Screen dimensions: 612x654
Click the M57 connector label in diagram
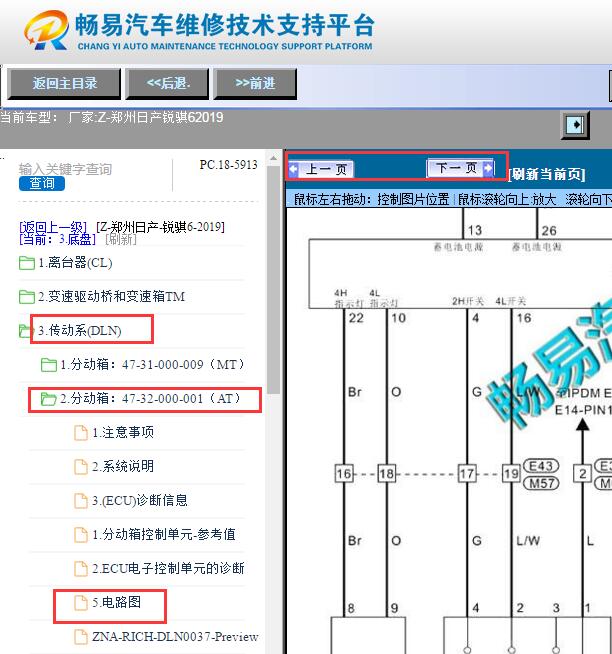tap(541, 483)
